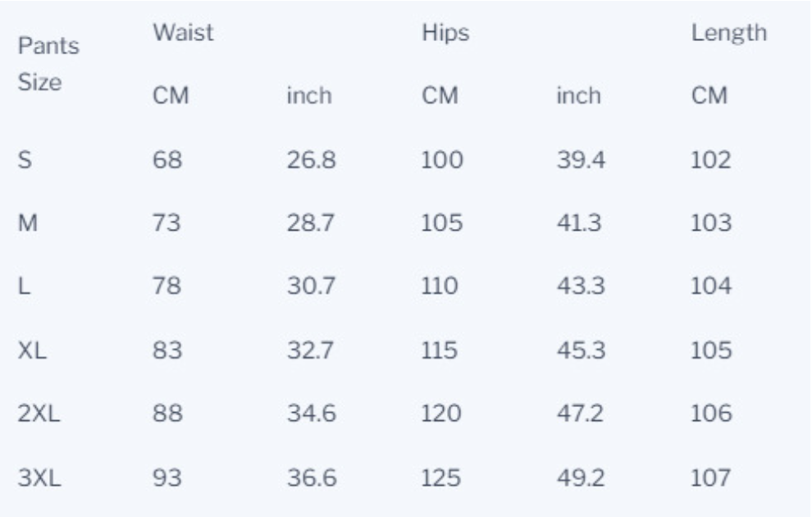Click length value 107 for 3XL
Screen dimensions: 812x517
click(x=710, y=478)
